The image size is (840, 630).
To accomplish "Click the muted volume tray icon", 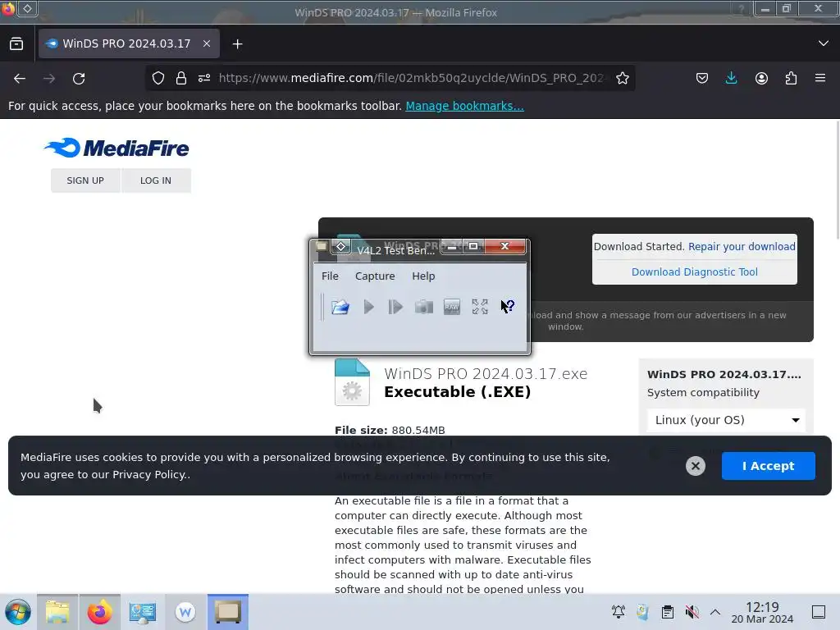I will tap(692, 612).
